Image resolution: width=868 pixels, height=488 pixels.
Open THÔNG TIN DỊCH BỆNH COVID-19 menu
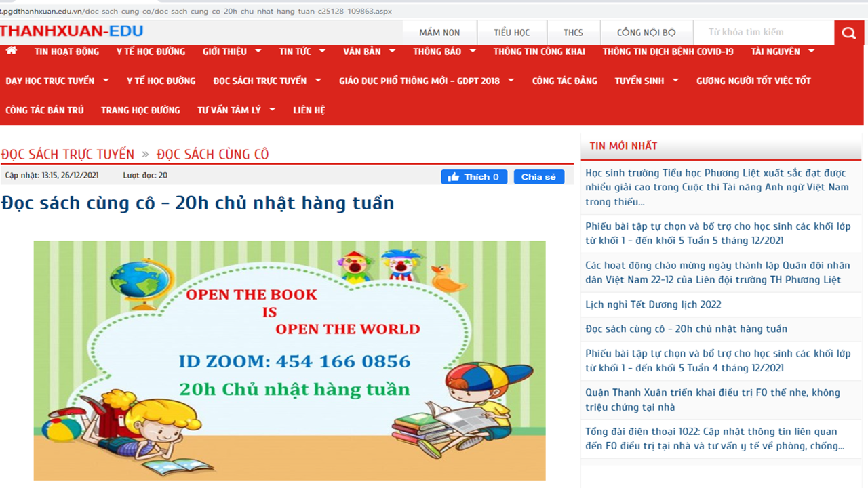[x=668, y=52]
